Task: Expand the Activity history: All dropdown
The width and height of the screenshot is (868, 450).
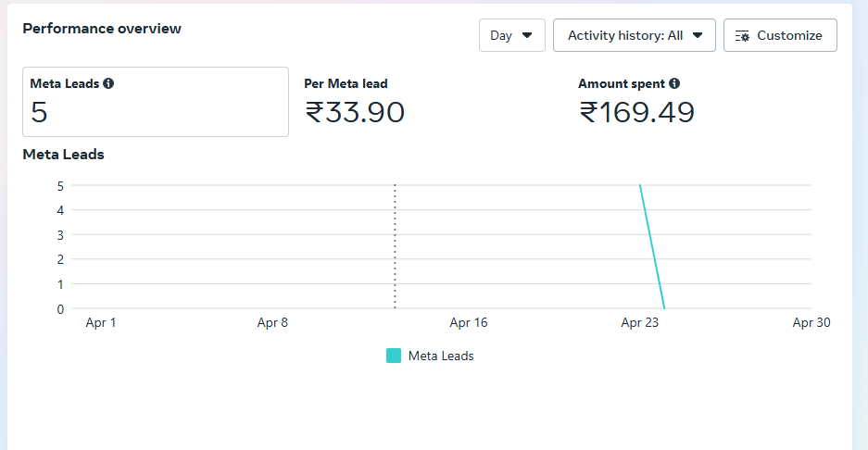Action: [x=635, y=35]
